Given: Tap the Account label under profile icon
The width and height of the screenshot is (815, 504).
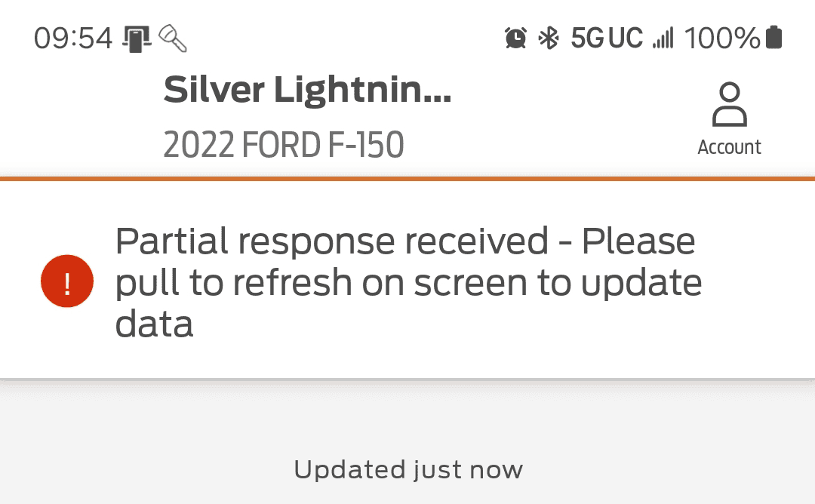Looking at the screenshot, I should tap(729, 147).
